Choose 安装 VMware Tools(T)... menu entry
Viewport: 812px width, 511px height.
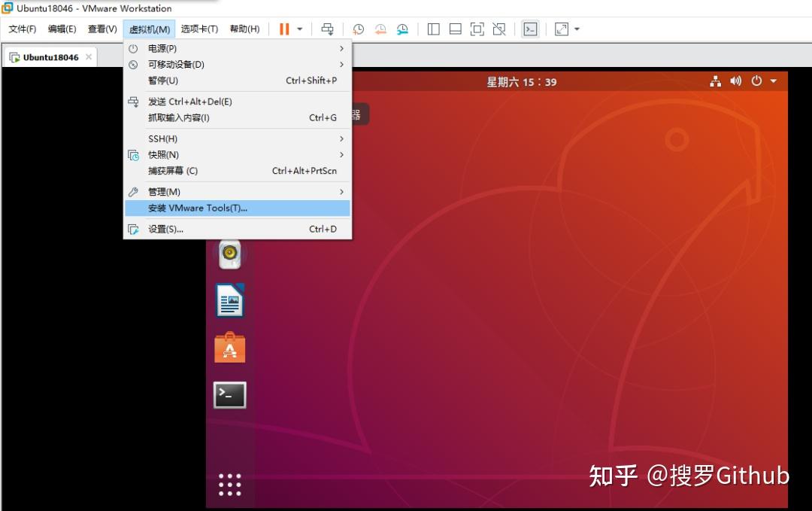click(238, 208)
